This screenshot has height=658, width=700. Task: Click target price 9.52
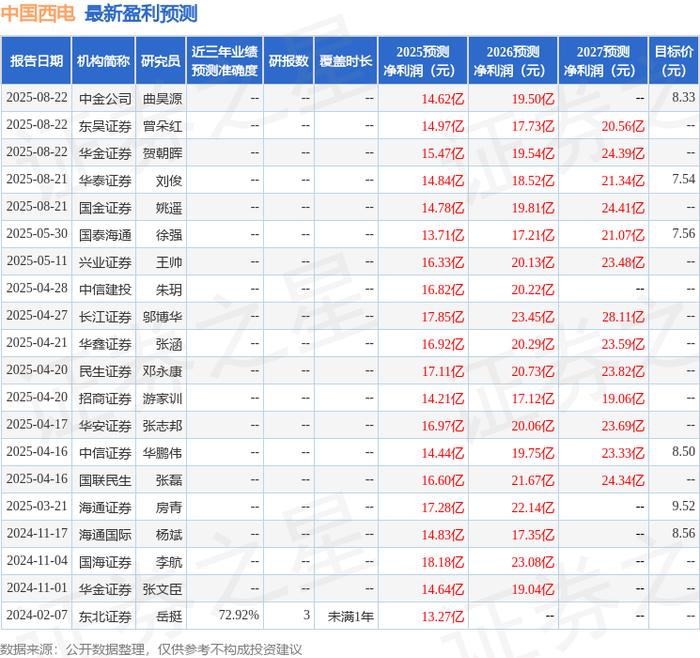click(683, 506)
